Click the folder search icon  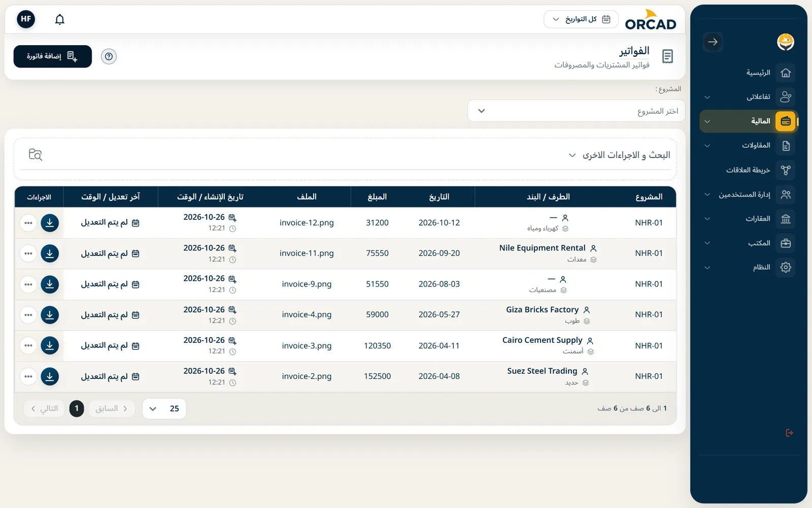coord(36,154)
